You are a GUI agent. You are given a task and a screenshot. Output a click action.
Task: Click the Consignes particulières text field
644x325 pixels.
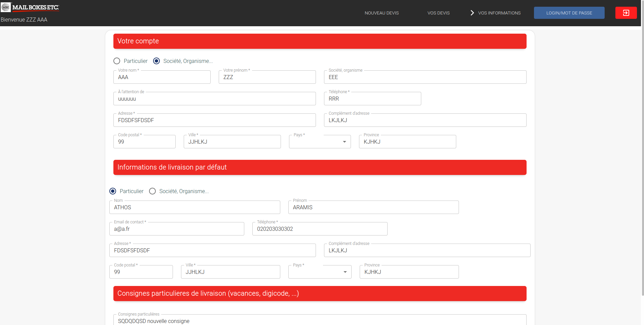(x=320, y=321)
